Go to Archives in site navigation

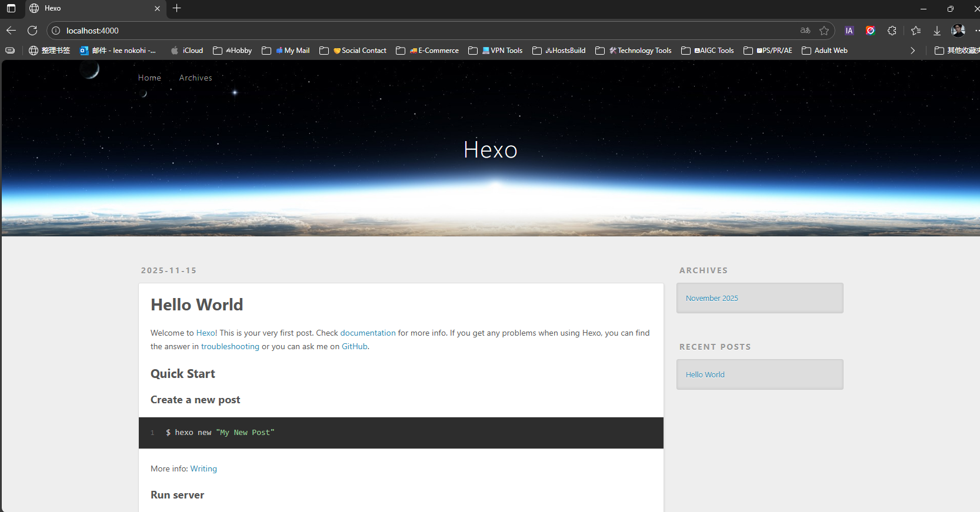pos(195,78)
